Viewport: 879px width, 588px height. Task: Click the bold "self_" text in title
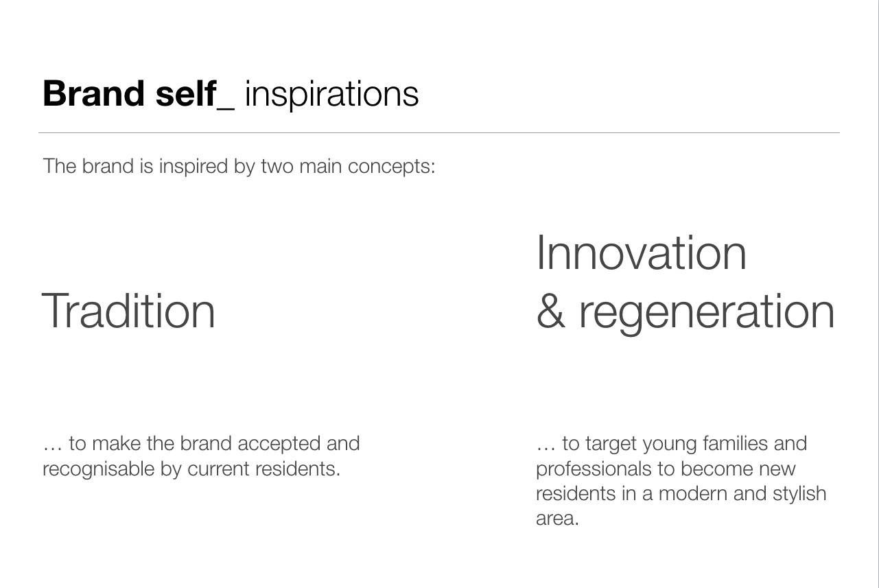pos(194,93)
